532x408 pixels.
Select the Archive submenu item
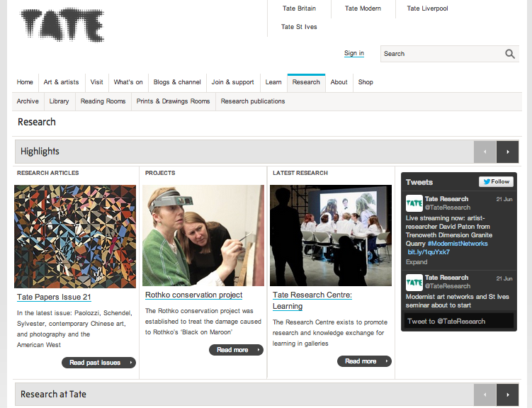point(28,101)
